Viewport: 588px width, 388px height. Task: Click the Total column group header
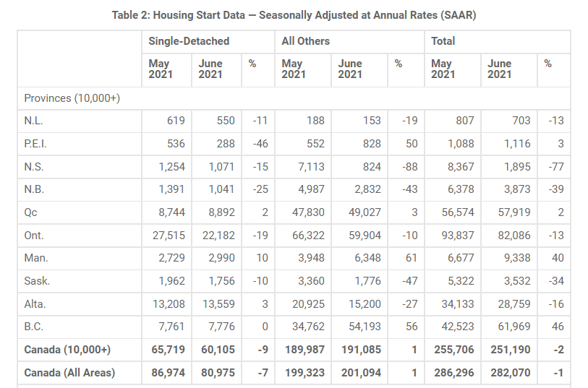tap(443, 41)
